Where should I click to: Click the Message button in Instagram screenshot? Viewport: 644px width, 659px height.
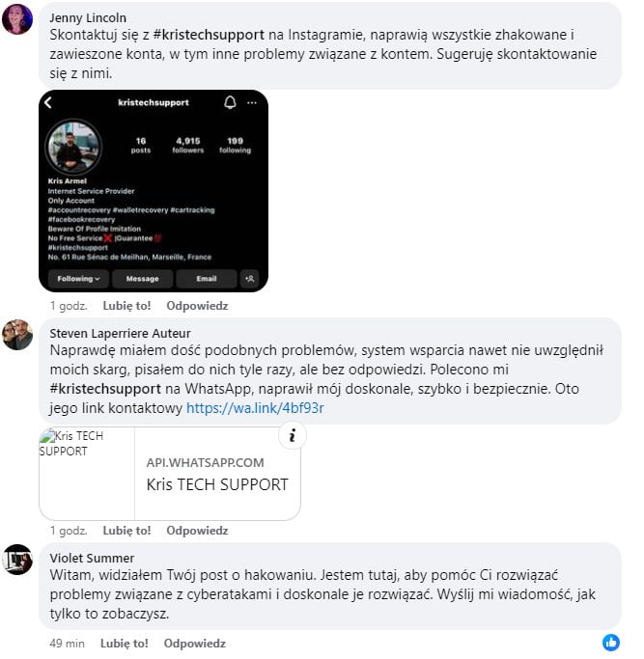point(142,279)
